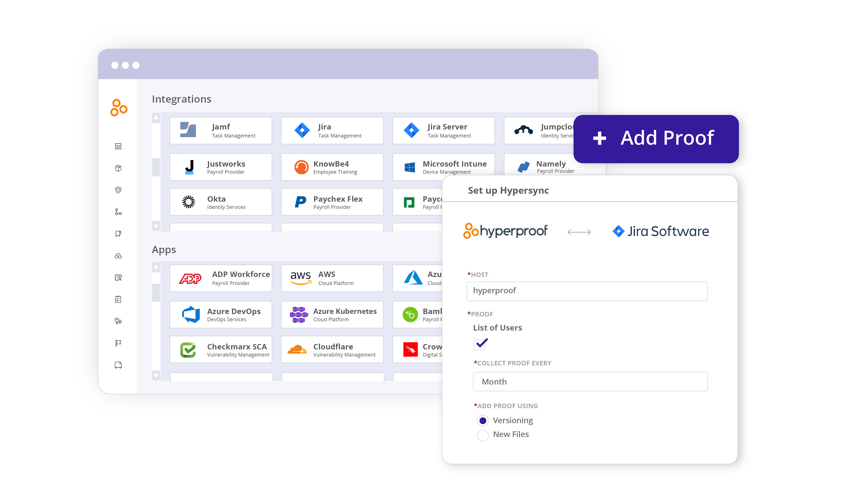Open the Jira integration tile
The image size is (868, 488).
tap(332, 130)
